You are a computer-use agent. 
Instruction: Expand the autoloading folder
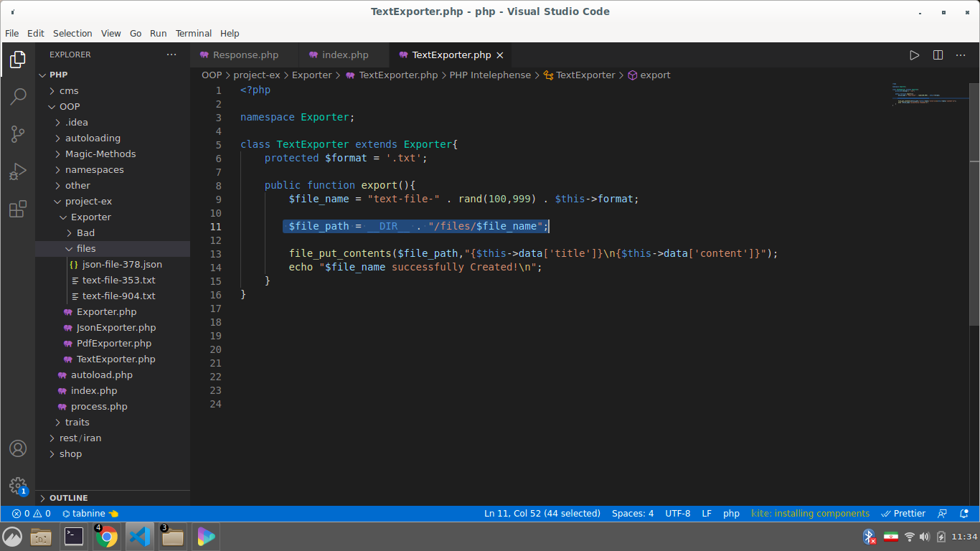(x=113, y=138)
